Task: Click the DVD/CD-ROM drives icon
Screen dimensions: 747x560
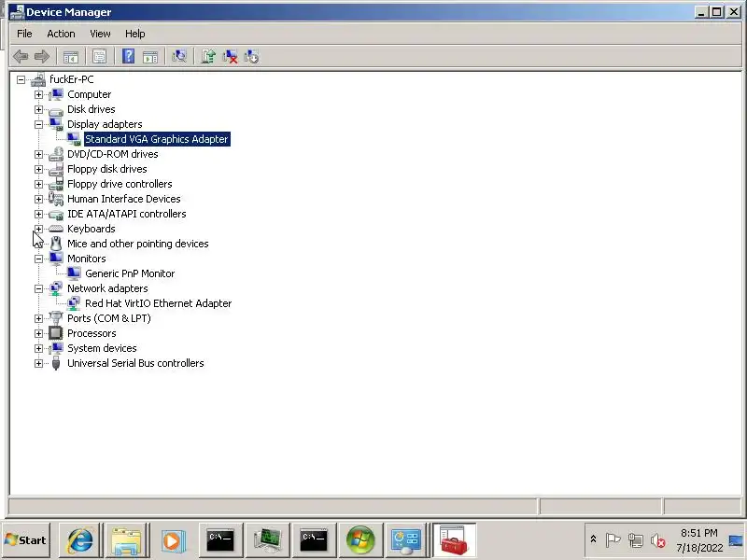Action: 56,154
